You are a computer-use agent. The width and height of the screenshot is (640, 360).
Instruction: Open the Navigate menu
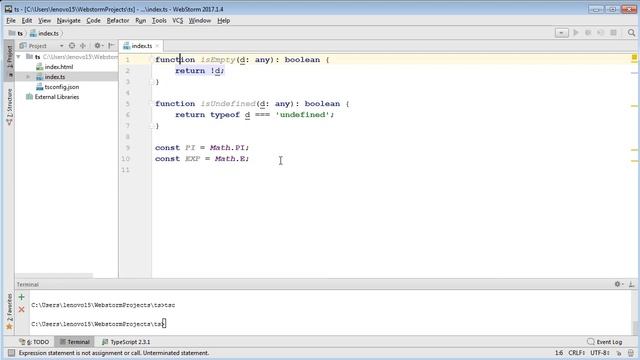(69, 20)
